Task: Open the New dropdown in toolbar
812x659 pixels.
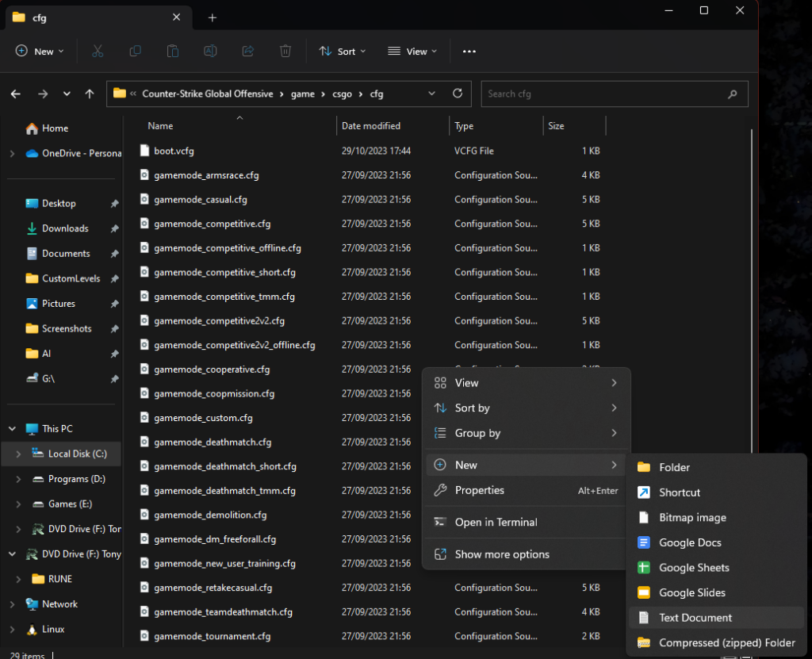Action: coord(40,52)
